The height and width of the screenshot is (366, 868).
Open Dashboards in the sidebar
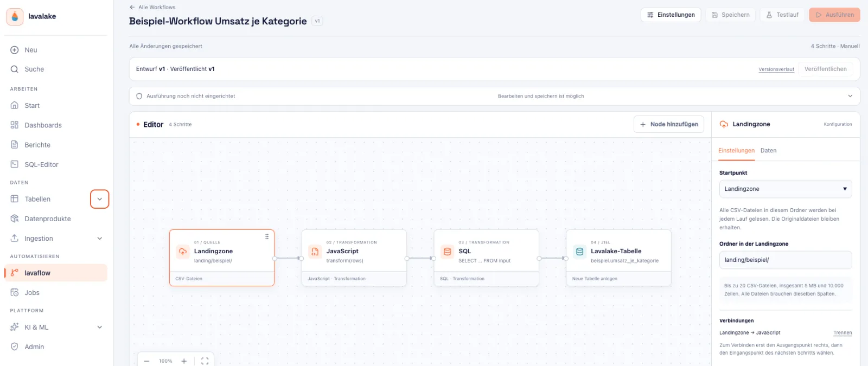(x=56, y=125)
